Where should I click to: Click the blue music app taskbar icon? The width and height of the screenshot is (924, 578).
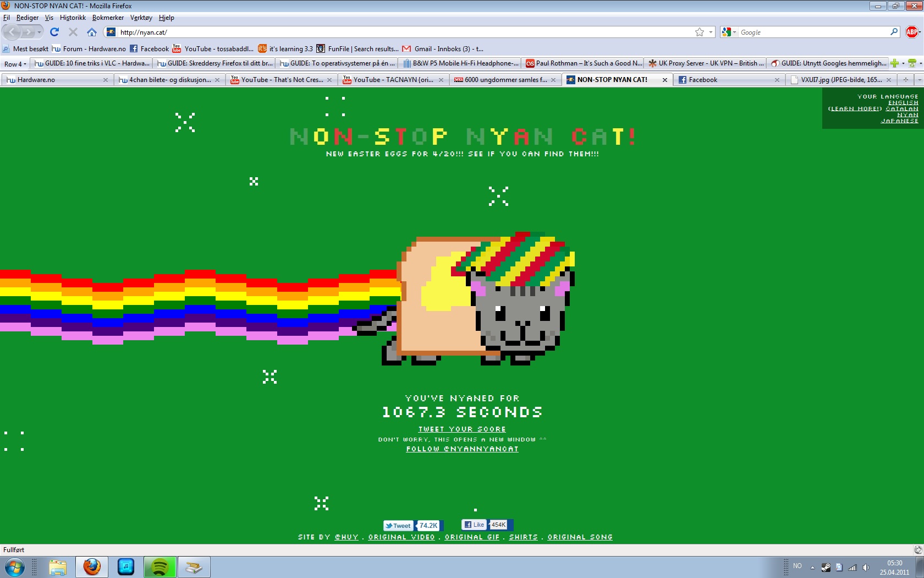[126, 567]
